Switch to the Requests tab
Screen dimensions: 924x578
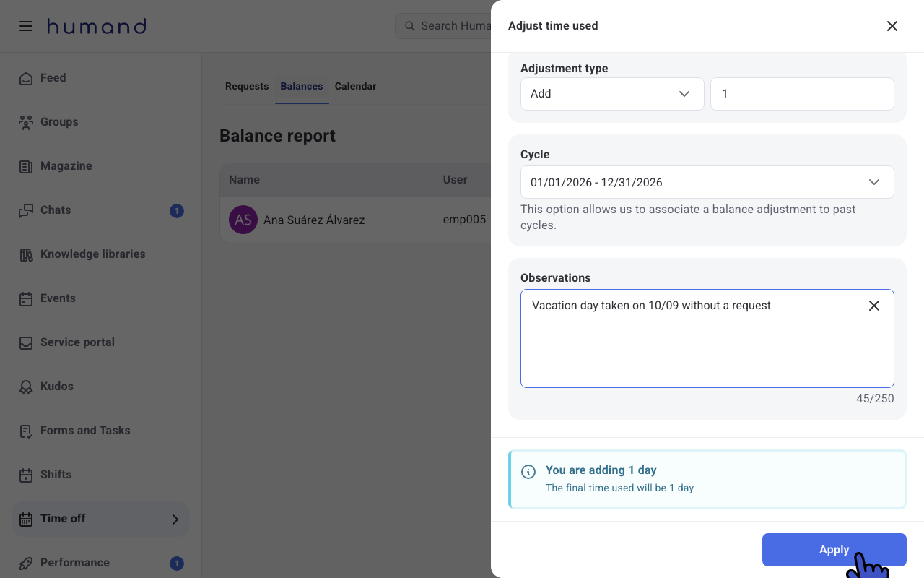coord(247,86)
